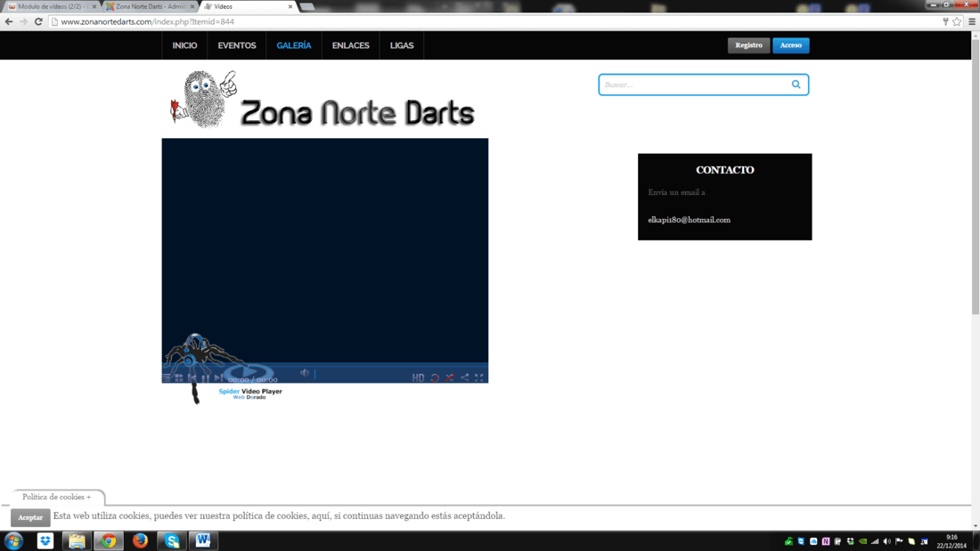Click the NVIDIA tray icon

pos(862,541)
